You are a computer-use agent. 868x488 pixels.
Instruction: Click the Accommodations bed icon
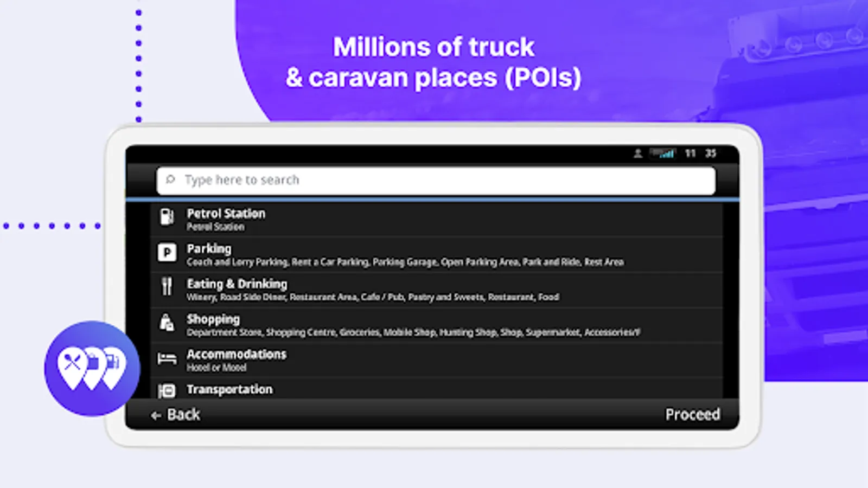[x=167, y=358]
